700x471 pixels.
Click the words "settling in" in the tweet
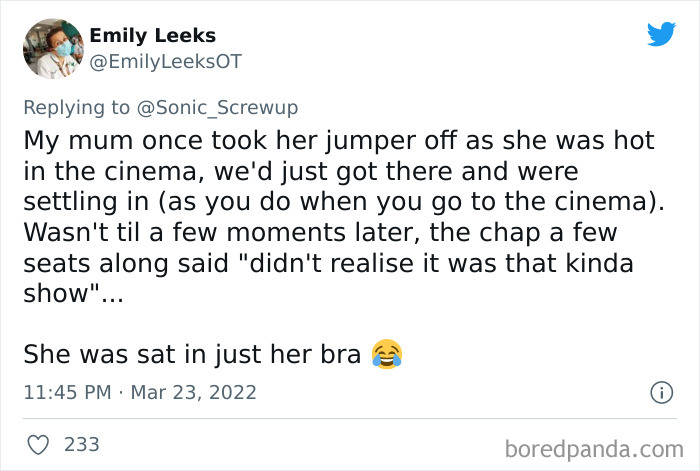pos(79,200)
